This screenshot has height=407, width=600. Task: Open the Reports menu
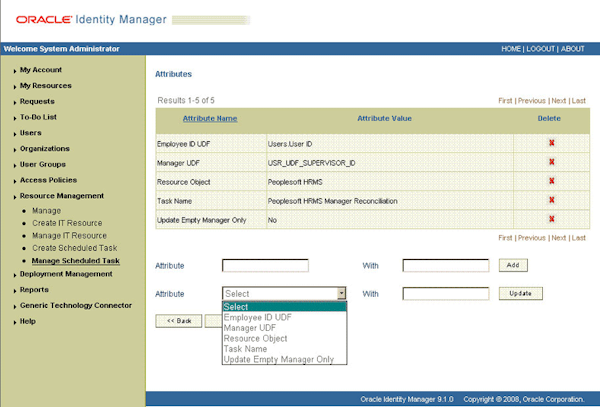(x=34, y=290)
